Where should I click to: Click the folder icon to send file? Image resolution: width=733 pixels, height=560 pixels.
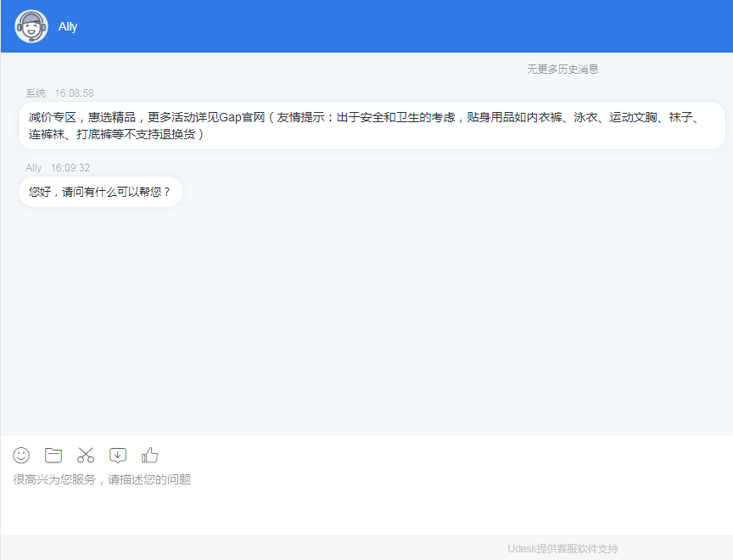(53, 455)
